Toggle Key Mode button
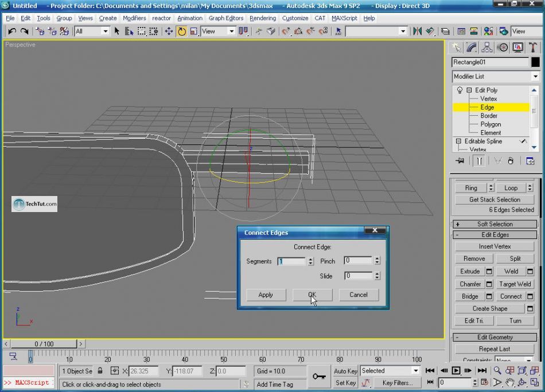 tap(430, 382)
